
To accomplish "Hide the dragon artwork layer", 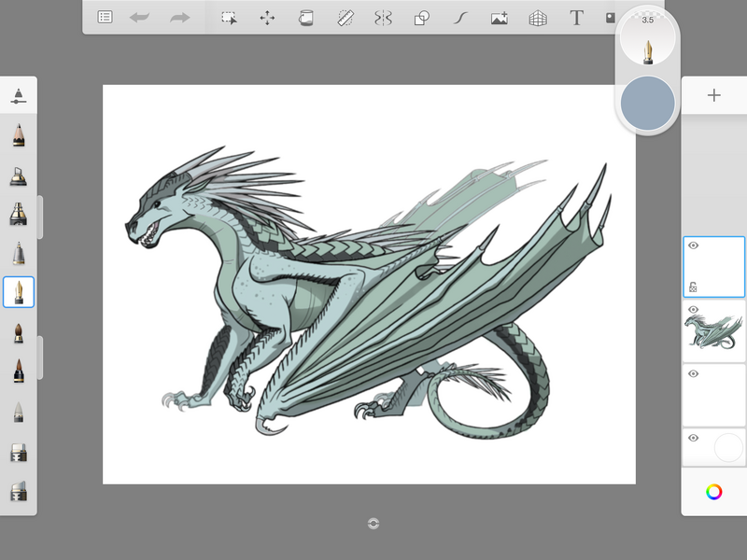I will 693,310.
